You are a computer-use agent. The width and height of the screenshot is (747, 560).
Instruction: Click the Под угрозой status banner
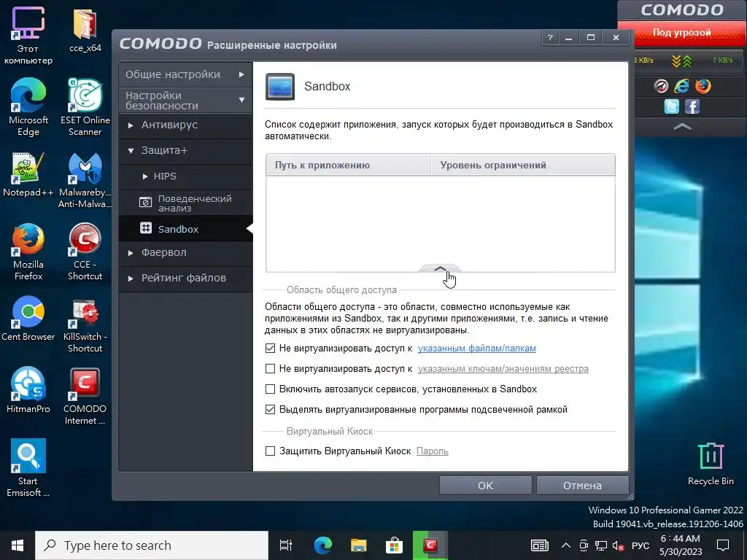click(682, 33)
